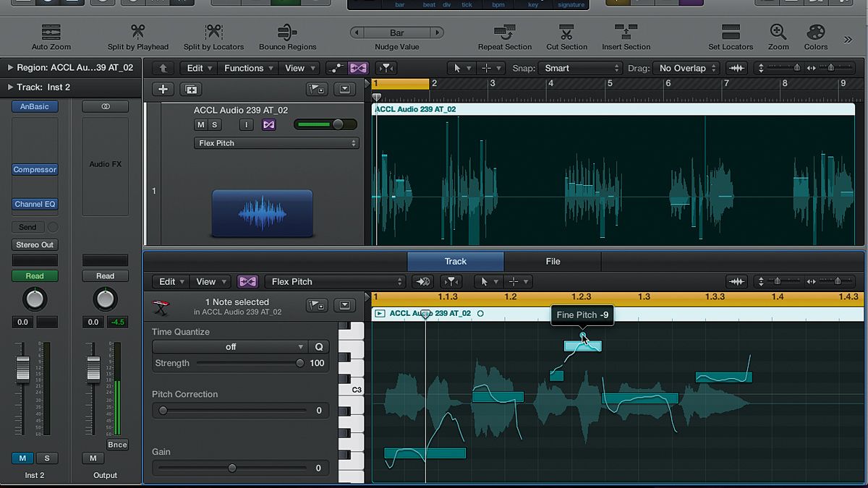Open the Drag mode dropdown showing No Overlap
The height and width of the screenshot is (488, 868).
tap(684, 67)
